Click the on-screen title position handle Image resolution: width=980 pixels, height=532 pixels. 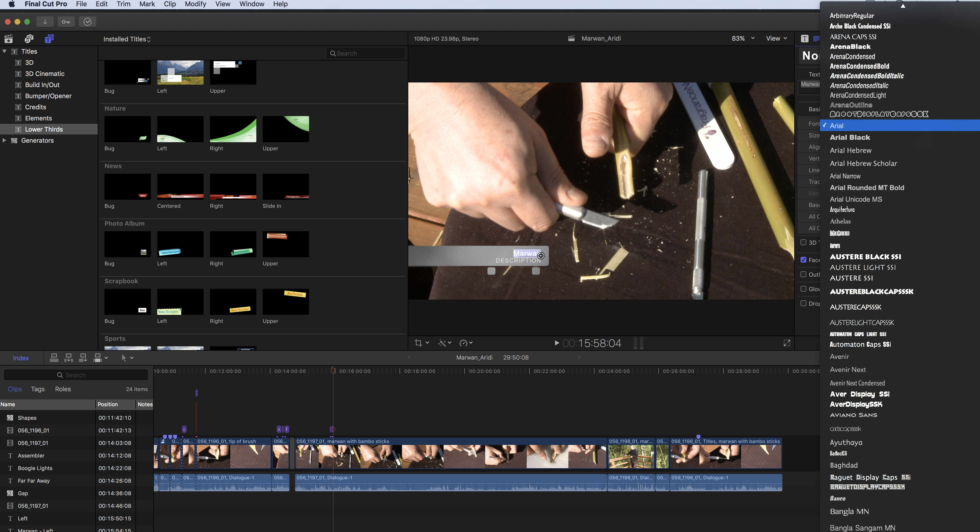tap(541, 256)
